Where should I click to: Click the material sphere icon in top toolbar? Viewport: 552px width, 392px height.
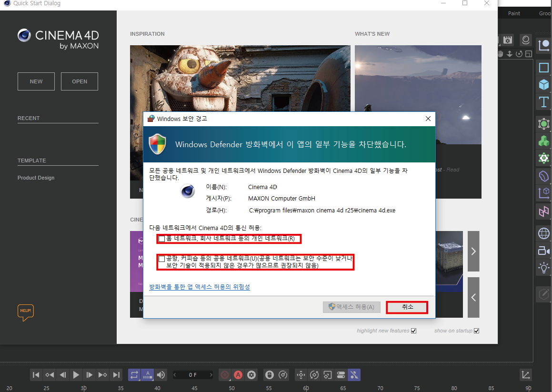(526, 40)
